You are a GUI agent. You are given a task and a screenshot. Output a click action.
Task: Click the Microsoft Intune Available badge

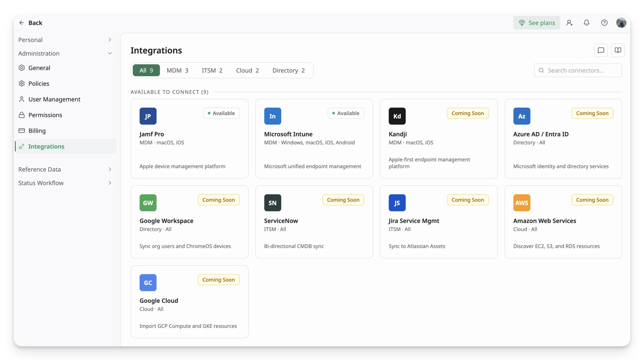[x=346, y=113]
